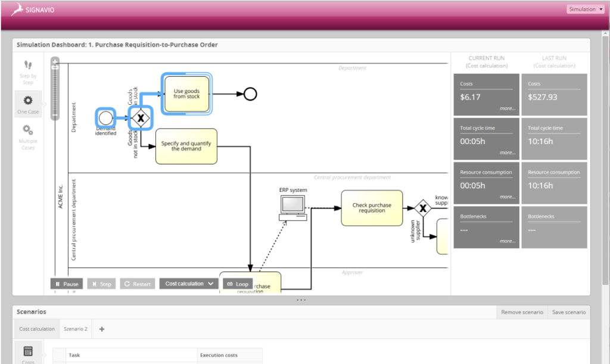
Task: Click the gateway after Check purchase requisition
Action: click(423, 208)
